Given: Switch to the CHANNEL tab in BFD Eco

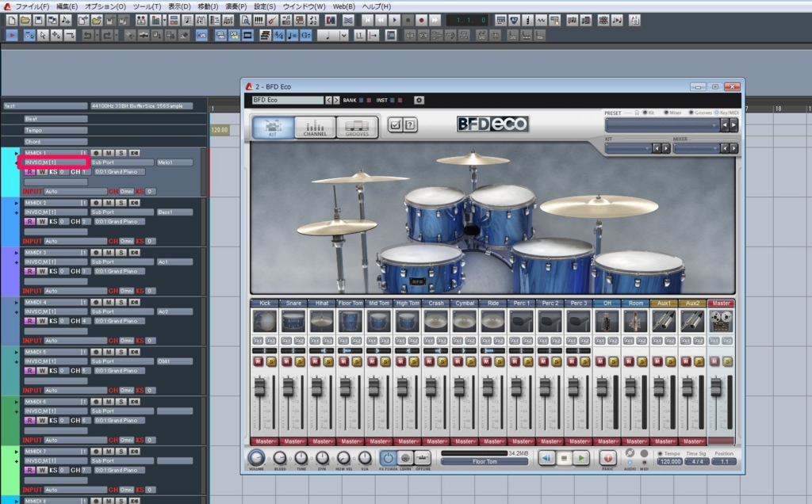Looking at the screenshot, I should click(x=315, y=128).
